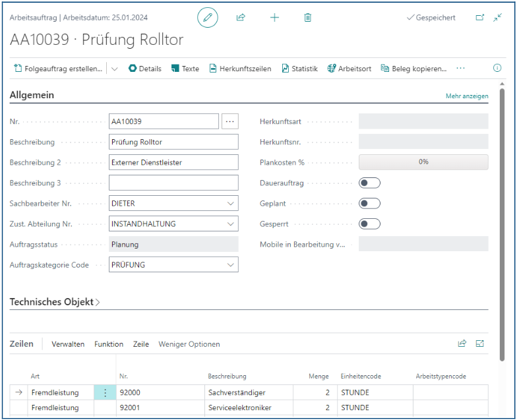Image resolution: width=517 pixels, height=420 pixels.
Task: Open the Zeile menu
Action: [x=141, y=344]
